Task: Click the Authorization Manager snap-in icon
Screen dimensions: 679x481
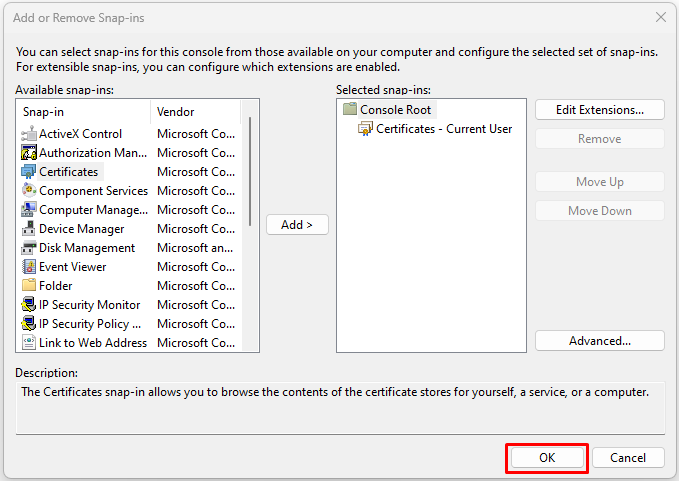Action: click(x=29, y=153)
